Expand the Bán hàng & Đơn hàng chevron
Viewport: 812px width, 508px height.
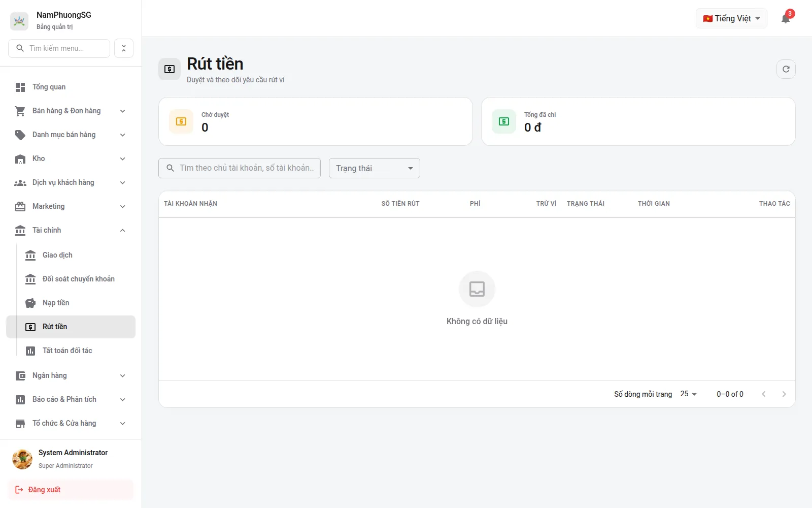tap(122, 111)
